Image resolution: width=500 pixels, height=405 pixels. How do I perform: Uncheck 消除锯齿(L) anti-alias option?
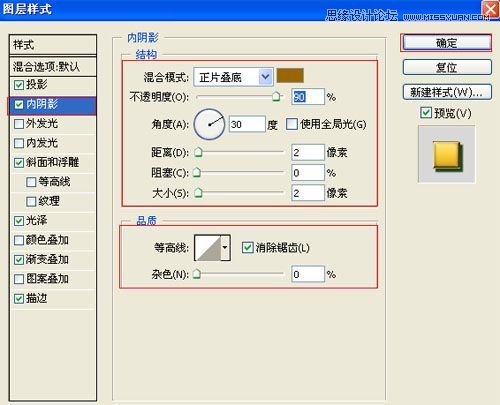click(x=247, y=247)
